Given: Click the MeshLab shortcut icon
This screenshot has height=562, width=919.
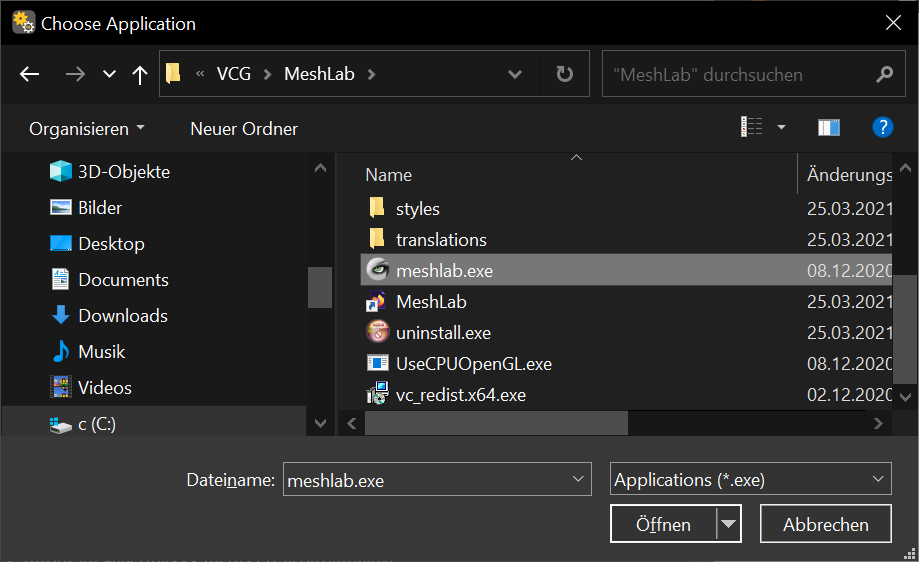Looking at the screenshot, I should pos(376,301).
